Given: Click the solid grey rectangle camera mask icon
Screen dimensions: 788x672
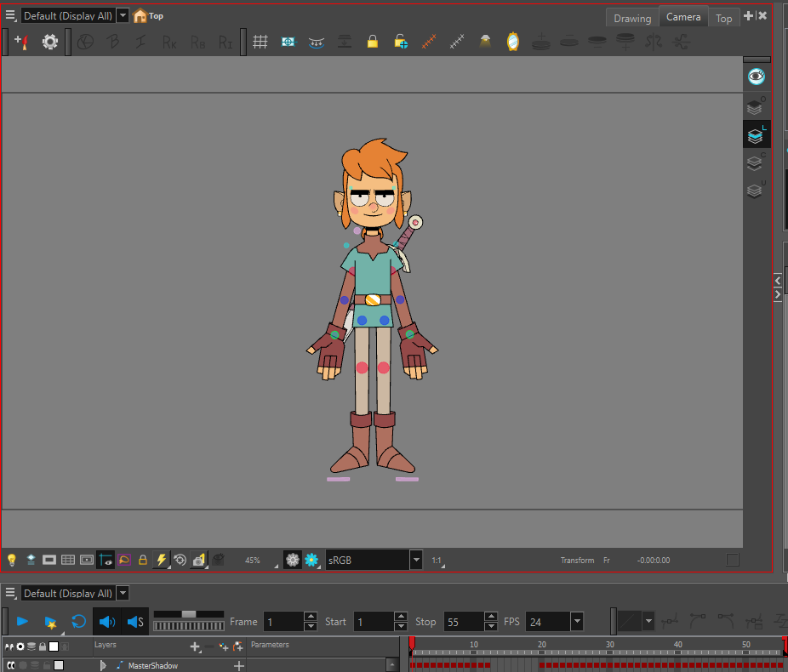Looking at the screenshot, I should pos(49,560).
